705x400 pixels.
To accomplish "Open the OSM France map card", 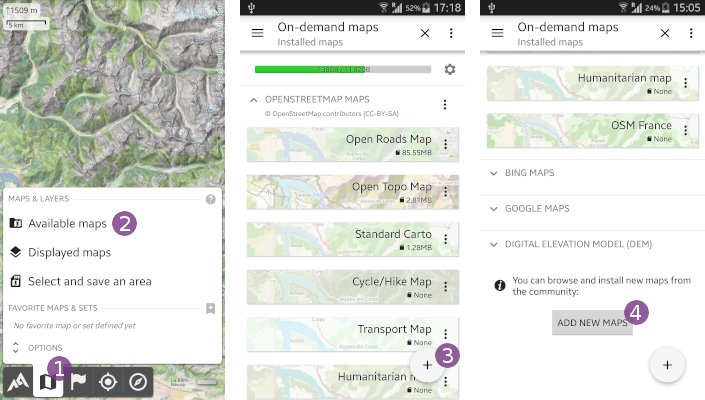I will tap(593, 130).
